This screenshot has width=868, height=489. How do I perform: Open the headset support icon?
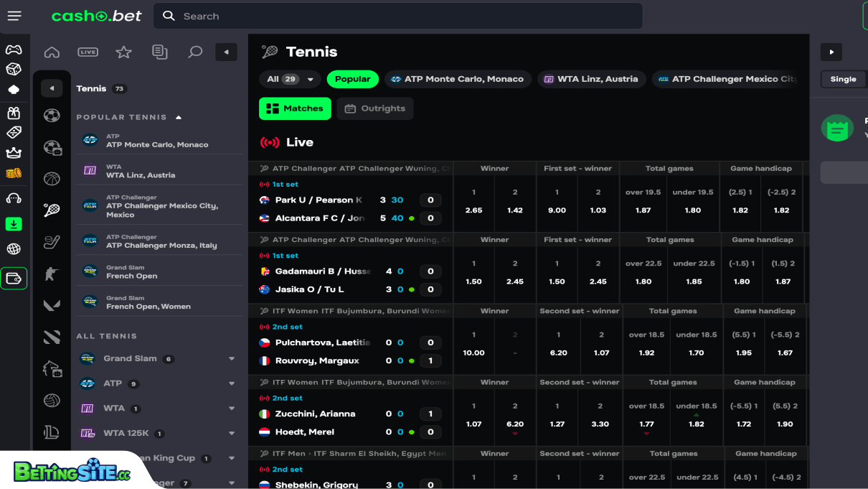click(14, 199)
